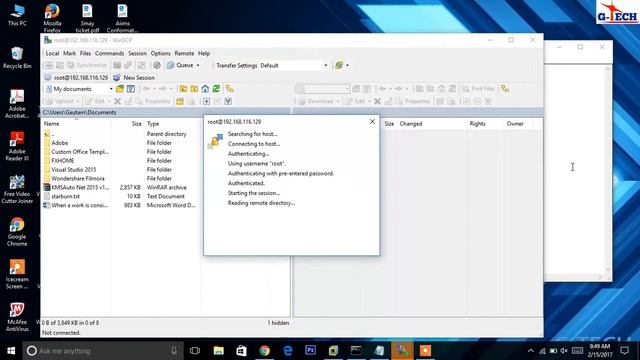Click the local Properties button

coord(153,101)
